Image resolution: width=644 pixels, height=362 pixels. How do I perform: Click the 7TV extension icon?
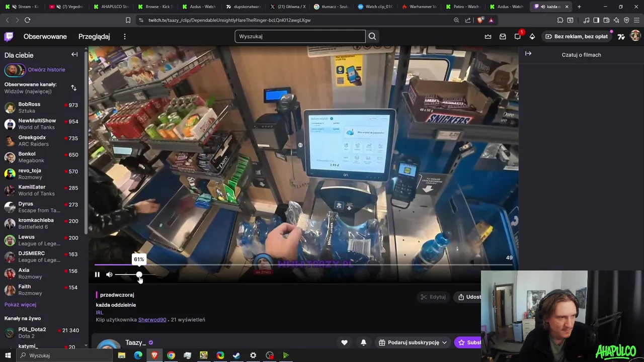pyautogui.click(x=621, y=36)
